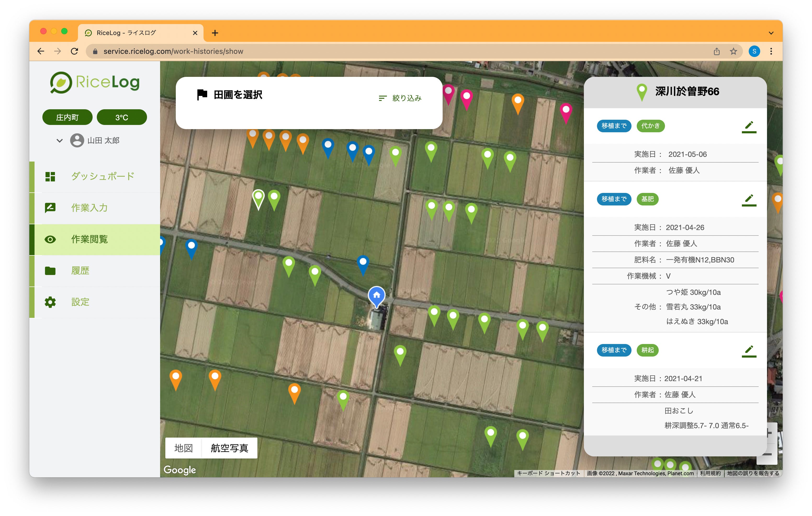This screenshot has height=516, width=812.
Task: Edit the 基肥 work record
Action: point(749,200)
